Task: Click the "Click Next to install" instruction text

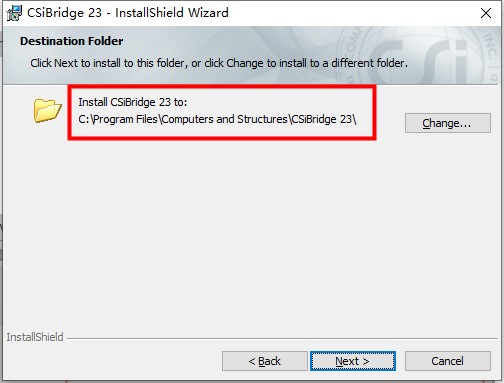Action: (x=219, y=63)
